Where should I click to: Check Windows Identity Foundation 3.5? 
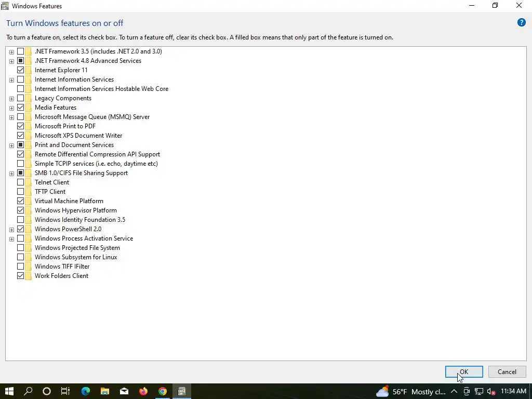tap(20, 220)
